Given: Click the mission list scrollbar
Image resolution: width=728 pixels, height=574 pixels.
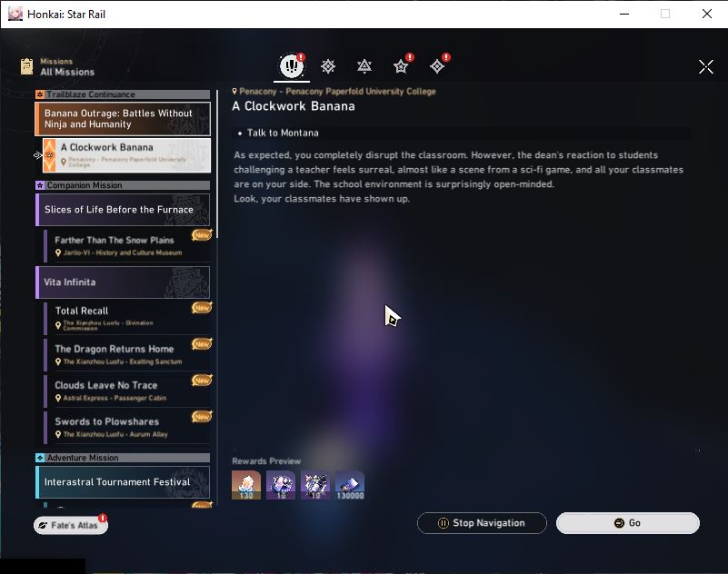Looking at the screenshot, I should point(217,164).
